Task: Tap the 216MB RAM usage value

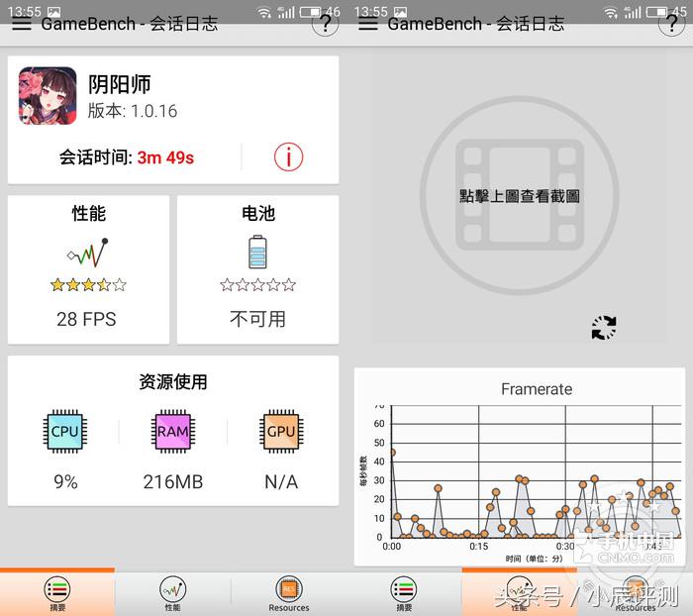Action: 173,481
